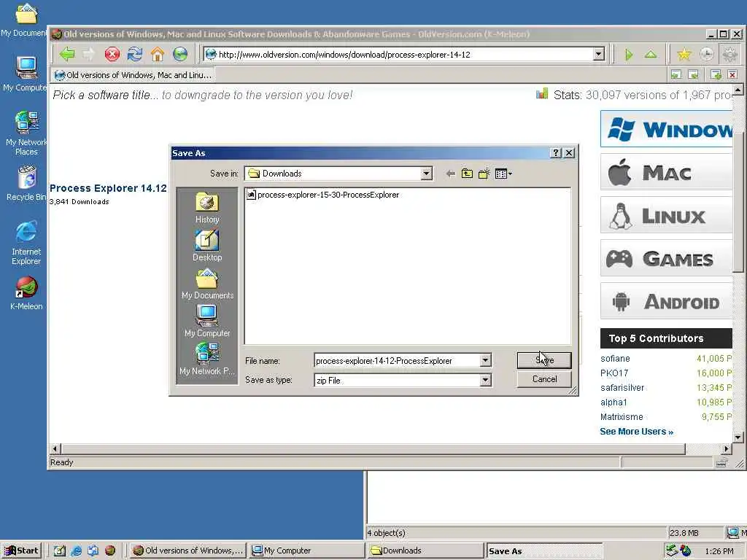
Task: Click the 1:26 PM system clock
Action: click(719, 551)
